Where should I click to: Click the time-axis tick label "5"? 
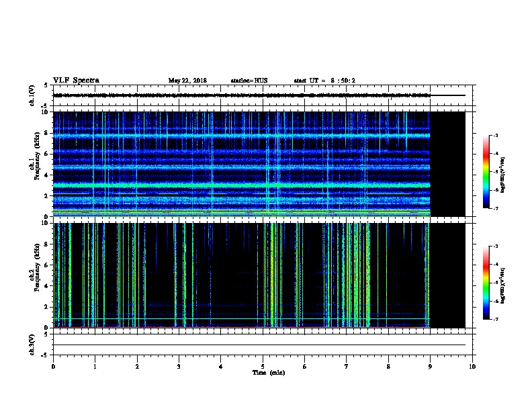tap(263, 367)
